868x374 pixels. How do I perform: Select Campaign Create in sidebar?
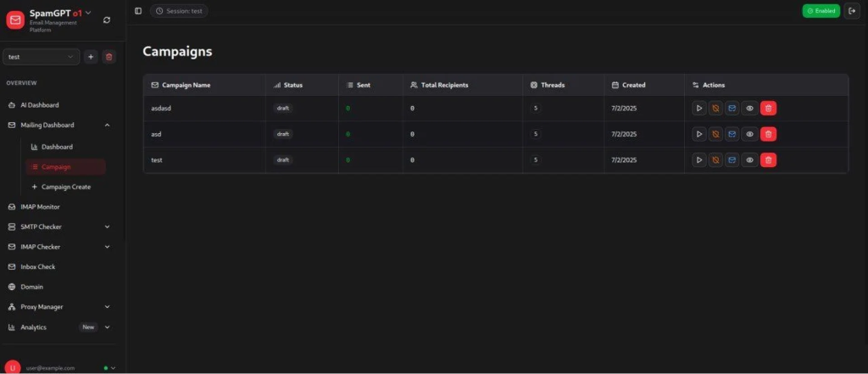(x=65, y=187)
